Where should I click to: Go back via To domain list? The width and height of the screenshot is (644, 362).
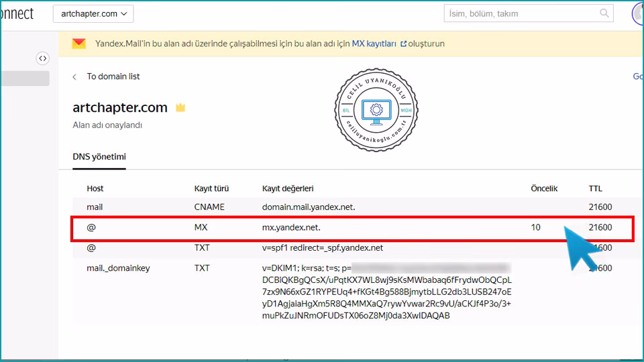pos(113,76)
